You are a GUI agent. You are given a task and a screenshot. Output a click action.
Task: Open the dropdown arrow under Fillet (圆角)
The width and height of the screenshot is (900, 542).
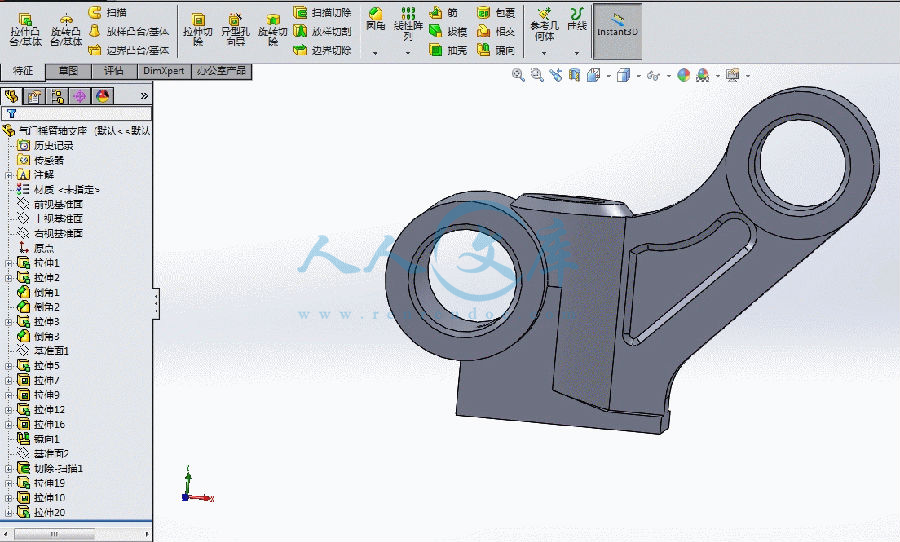(375, 53)
